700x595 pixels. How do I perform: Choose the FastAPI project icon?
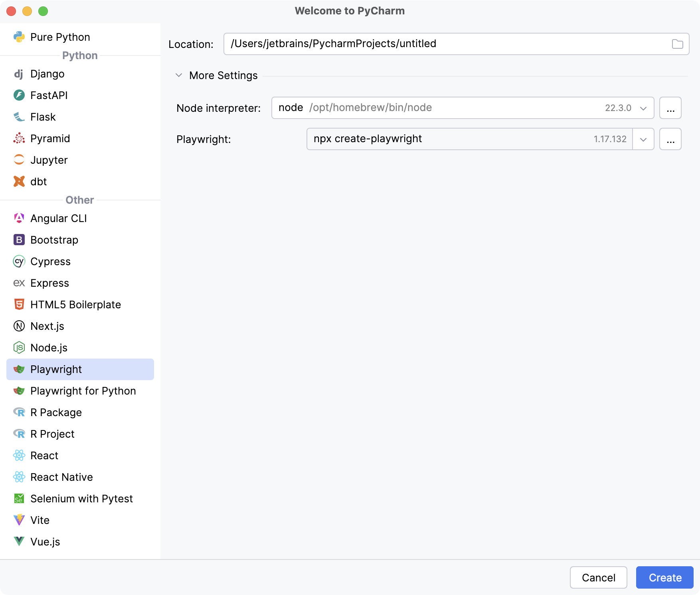point(19,95)
